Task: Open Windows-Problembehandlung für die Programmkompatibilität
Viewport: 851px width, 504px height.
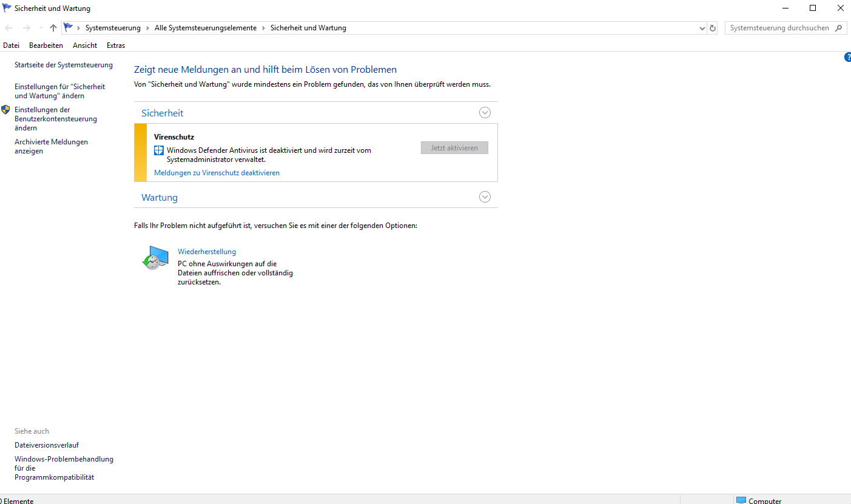Action: coord(64,468)
